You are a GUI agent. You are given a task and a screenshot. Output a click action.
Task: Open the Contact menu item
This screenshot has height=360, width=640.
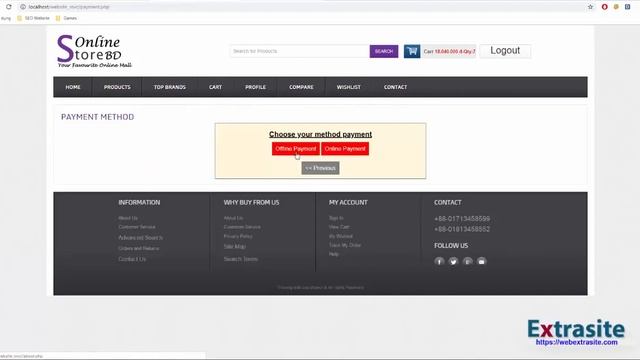coord(395,87)
